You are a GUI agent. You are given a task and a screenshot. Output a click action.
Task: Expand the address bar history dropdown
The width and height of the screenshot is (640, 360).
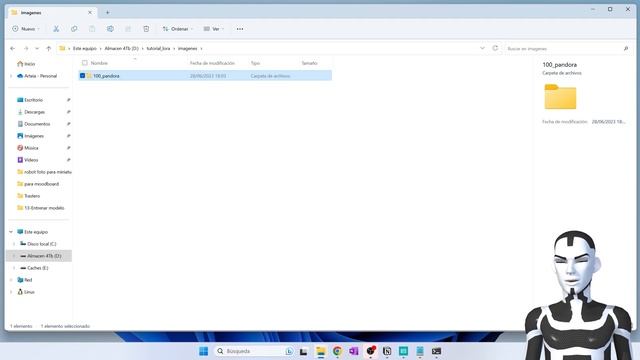coord(482,48)
